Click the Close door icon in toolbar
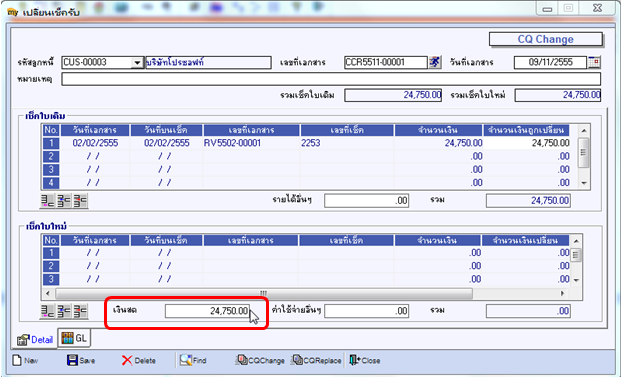This screenshot has width=621, height=378. tap(354, 360)
